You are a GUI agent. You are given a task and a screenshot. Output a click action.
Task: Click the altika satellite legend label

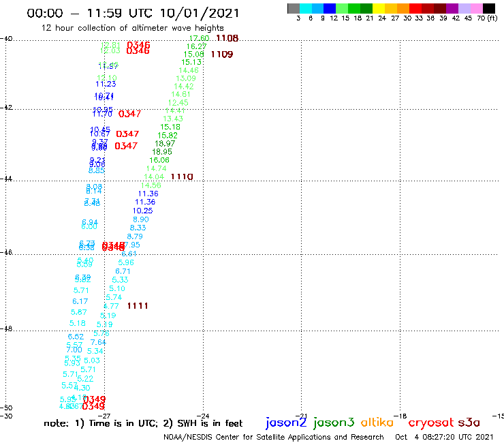(377, 423)
